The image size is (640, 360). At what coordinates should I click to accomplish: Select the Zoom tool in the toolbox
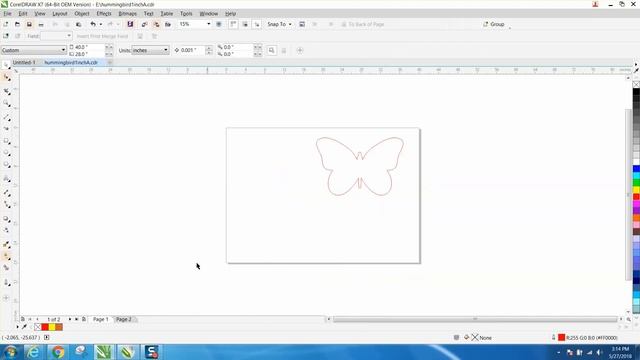point(7,104)
